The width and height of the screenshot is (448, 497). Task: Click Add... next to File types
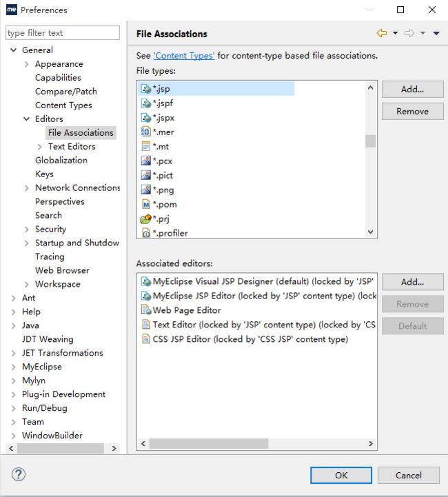pyautogui.click(x=413, y=89)
